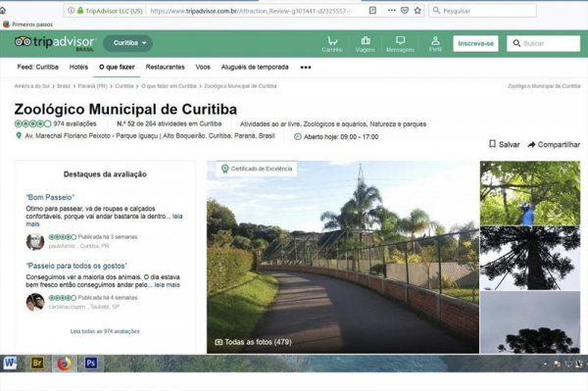Click the clock icon beside opening hours

[x=297, y=137]
